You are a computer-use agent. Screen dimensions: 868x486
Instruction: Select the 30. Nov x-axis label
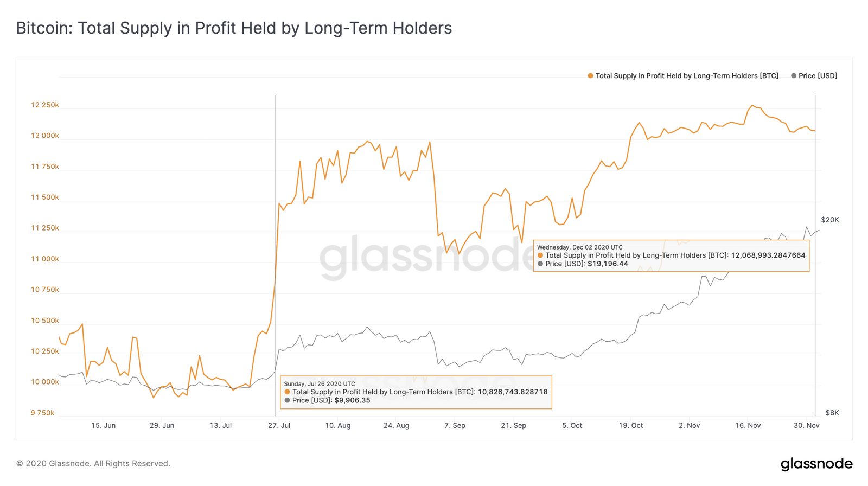[x=806, y=426]
